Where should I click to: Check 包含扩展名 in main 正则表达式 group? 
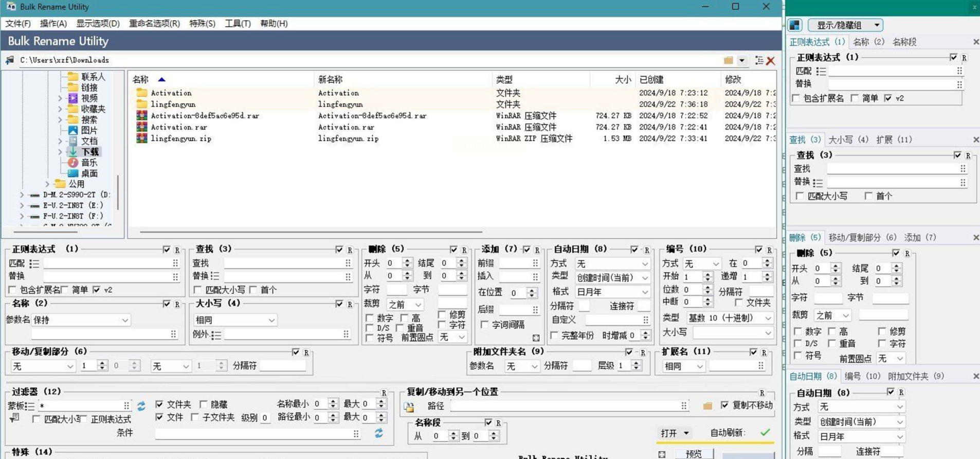(x=13, y=290)
